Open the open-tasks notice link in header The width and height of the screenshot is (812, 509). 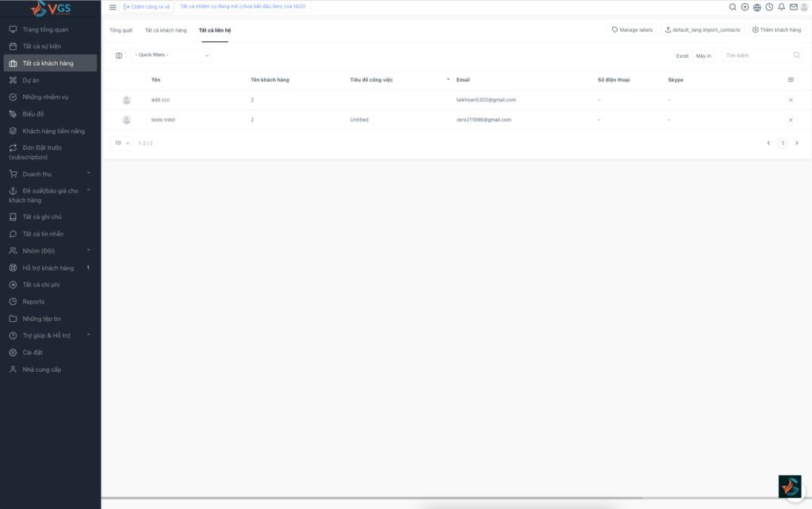[243, 6]
